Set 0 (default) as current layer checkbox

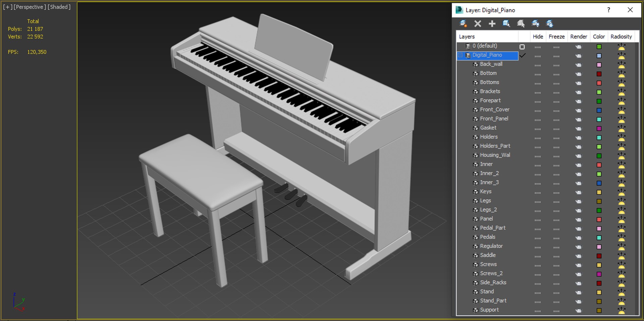pyautogui.click(x=522, y=47)
